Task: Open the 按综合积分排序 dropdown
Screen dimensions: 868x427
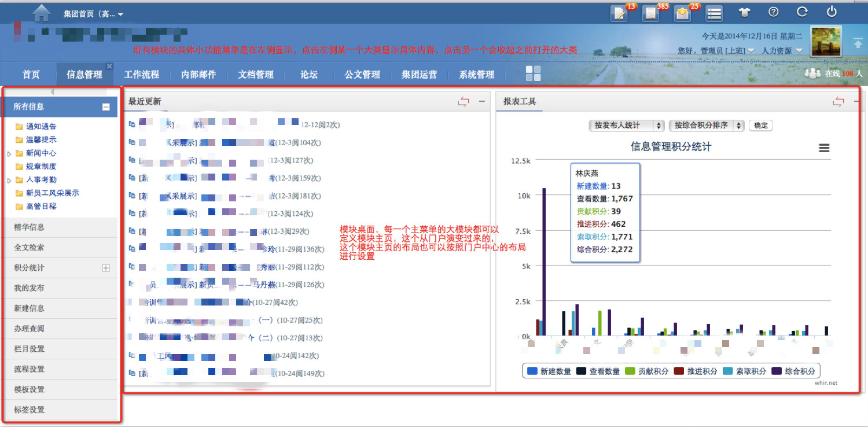Action: [706, 126]
